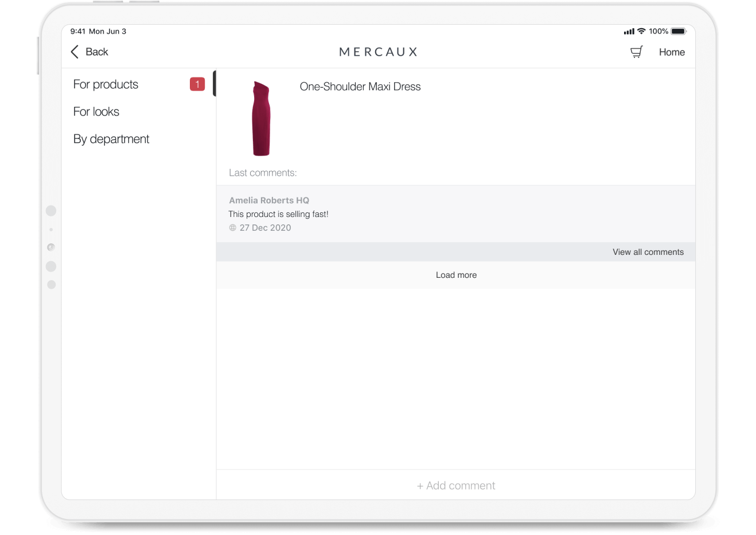Image resolution: width=756 pixels, height=535 pixels.
Task: Open the By department section
Action: pos(111,139)
